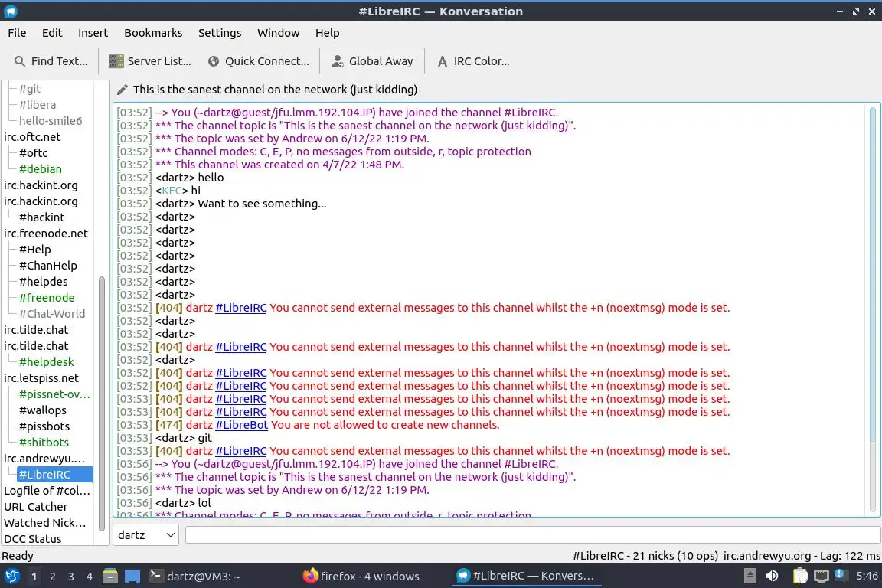Open the URL Catcher tab

[x=35, y=507]
